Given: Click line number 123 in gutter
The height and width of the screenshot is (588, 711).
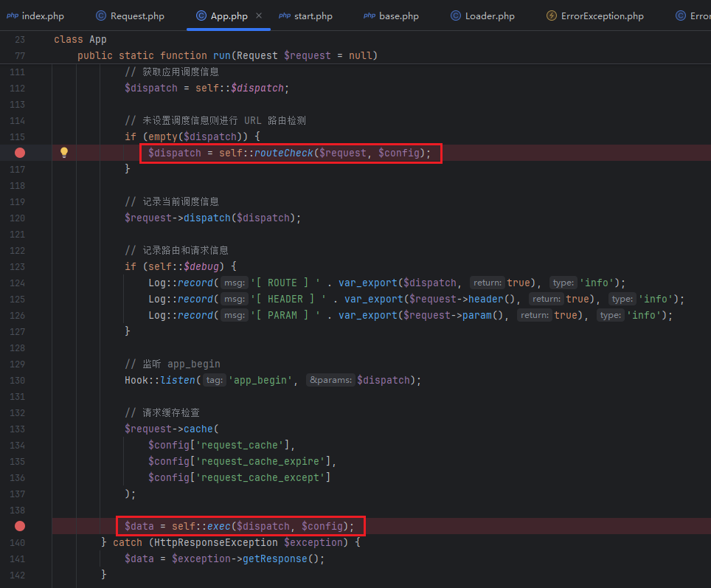Looking at the screenshot, I should point(17,267).
